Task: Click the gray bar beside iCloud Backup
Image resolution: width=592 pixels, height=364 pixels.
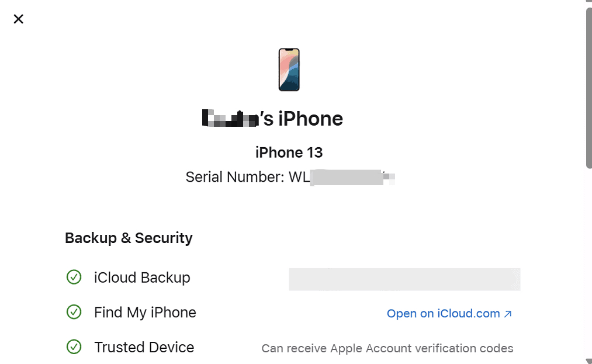Action: pyautogui.click(x=404, y=279)
